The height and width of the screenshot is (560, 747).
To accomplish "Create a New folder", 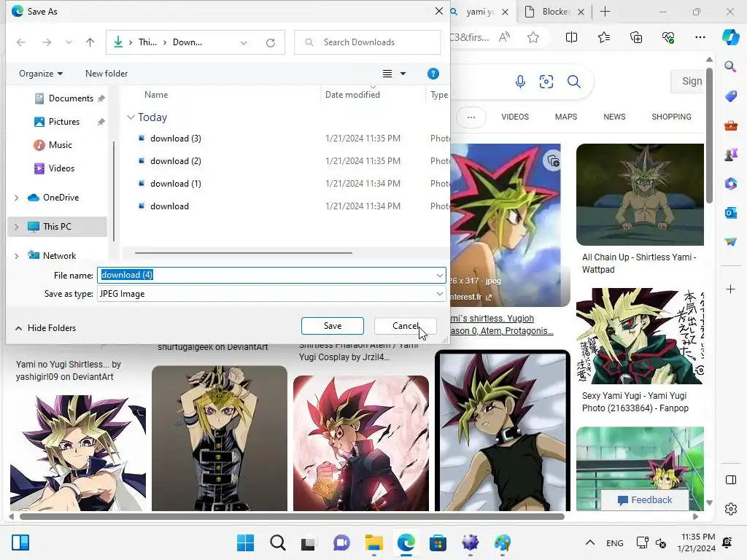I will tap(107, 74).
